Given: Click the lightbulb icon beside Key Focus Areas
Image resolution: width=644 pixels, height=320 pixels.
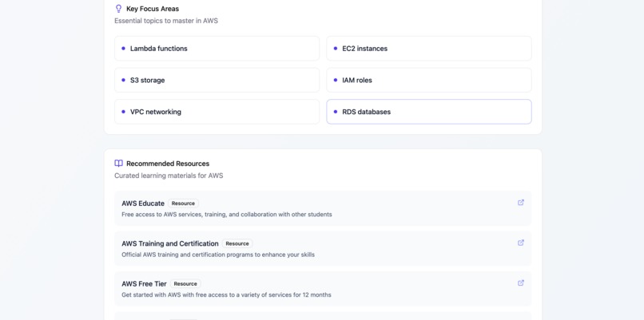Looking at the screenshot, I should [x=119, y=9].
